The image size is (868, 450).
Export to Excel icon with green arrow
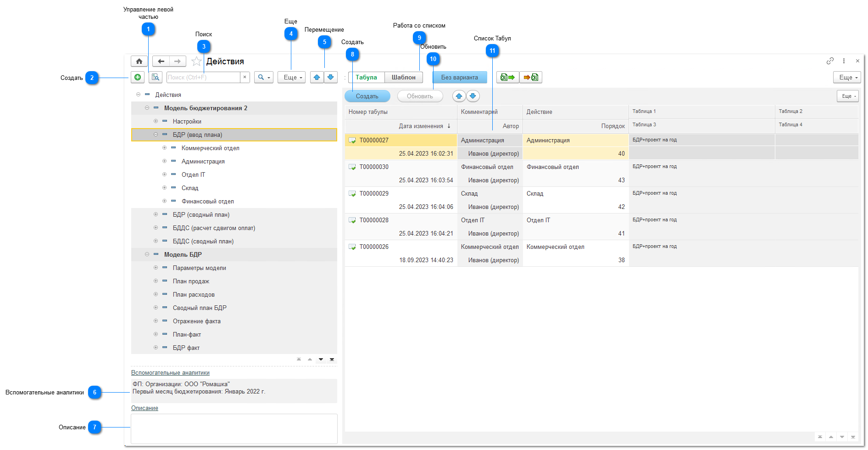[508, 77]
